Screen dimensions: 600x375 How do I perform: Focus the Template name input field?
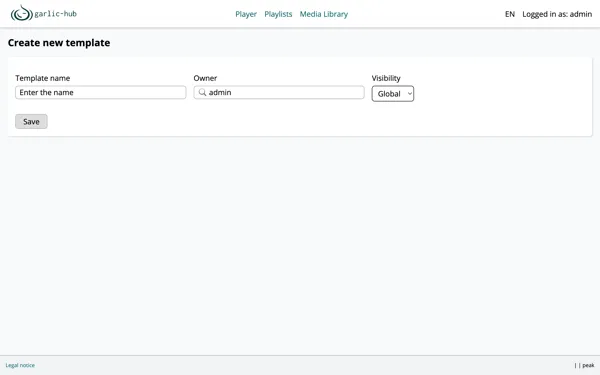coord(101,92)
